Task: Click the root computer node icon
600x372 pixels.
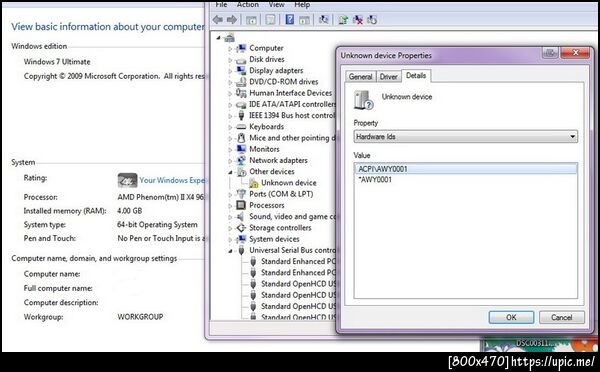Action: click(229, 38)
